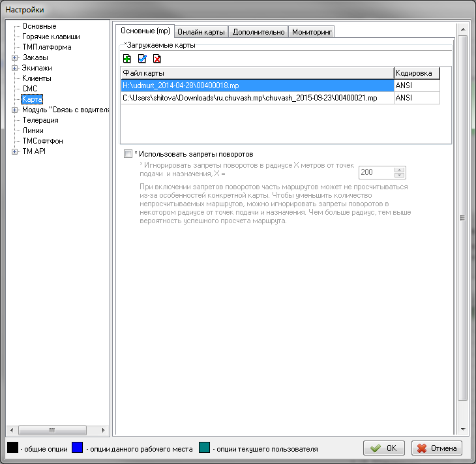Open the Мониторинг tab
This screenshot has height=464, width=476.
[312, 31]
